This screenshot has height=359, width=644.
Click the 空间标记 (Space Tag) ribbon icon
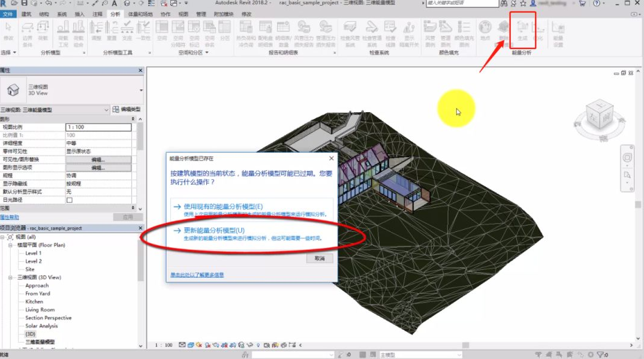tap(194, 34)
